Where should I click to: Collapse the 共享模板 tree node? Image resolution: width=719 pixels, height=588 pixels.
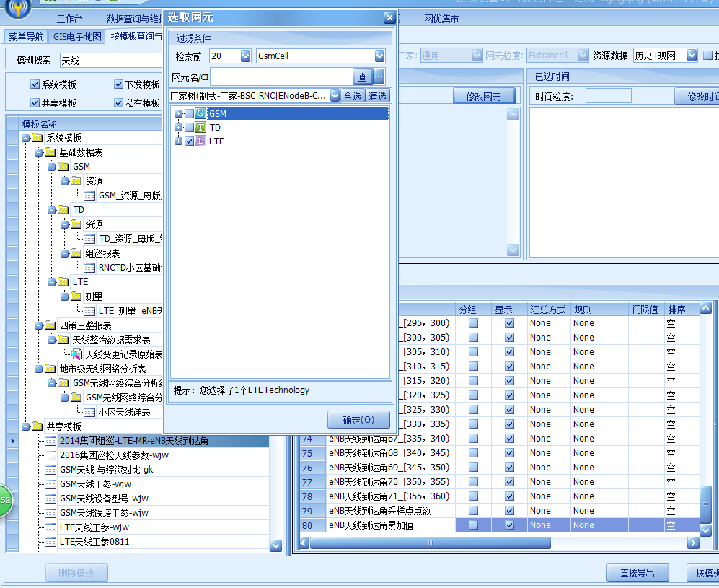pyautogui.click(x=26, y=426)
